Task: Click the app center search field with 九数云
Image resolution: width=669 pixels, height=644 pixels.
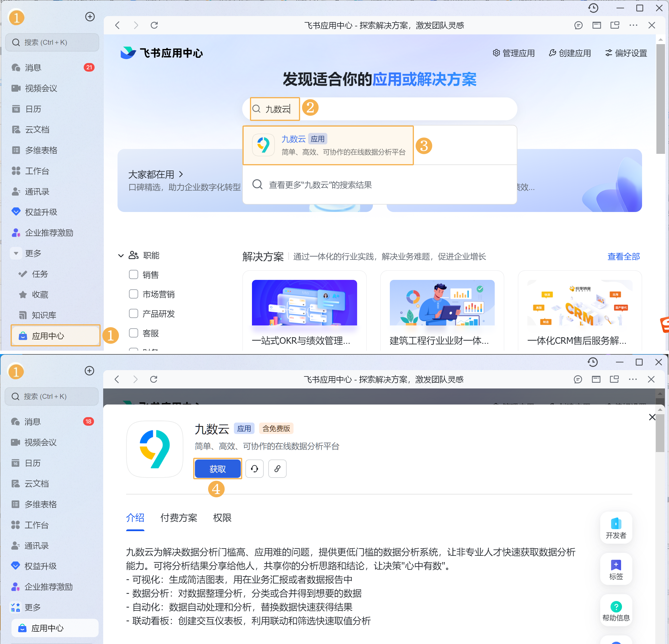Action: tap(380, 109)
